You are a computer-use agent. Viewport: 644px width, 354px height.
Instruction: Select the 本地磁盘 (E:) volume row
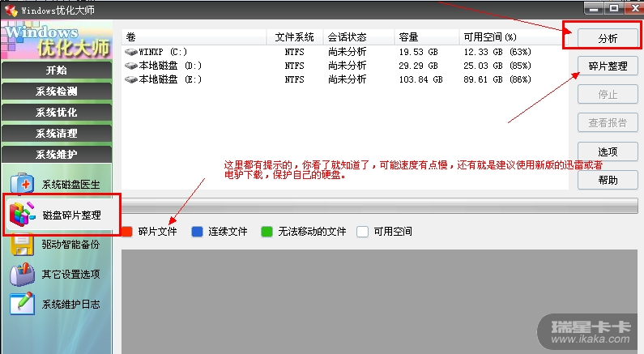[345, 79]
